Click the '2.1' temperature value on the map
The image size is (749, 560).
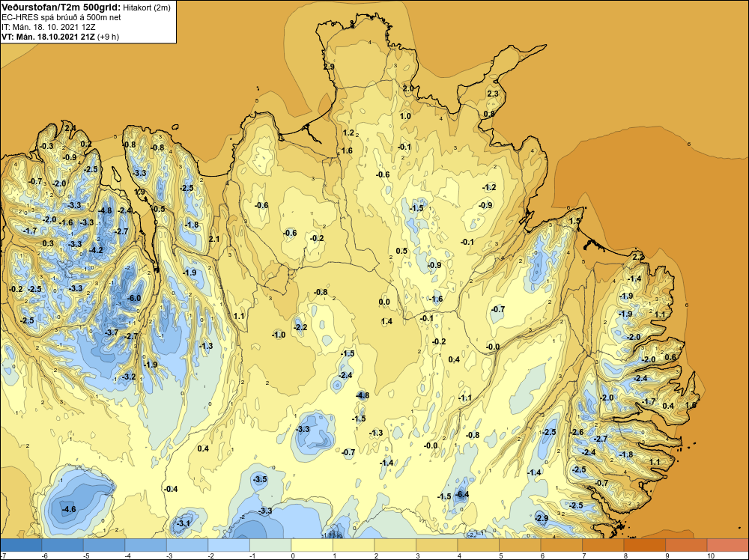coord(214,239)
